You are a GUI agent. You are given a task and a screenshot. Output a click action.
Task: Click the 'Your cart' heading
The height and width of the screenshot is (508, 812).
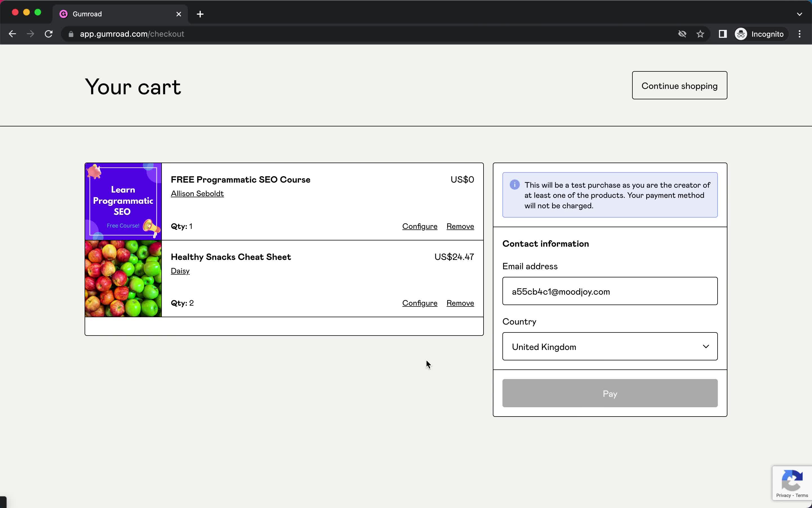tap(133, 87)
